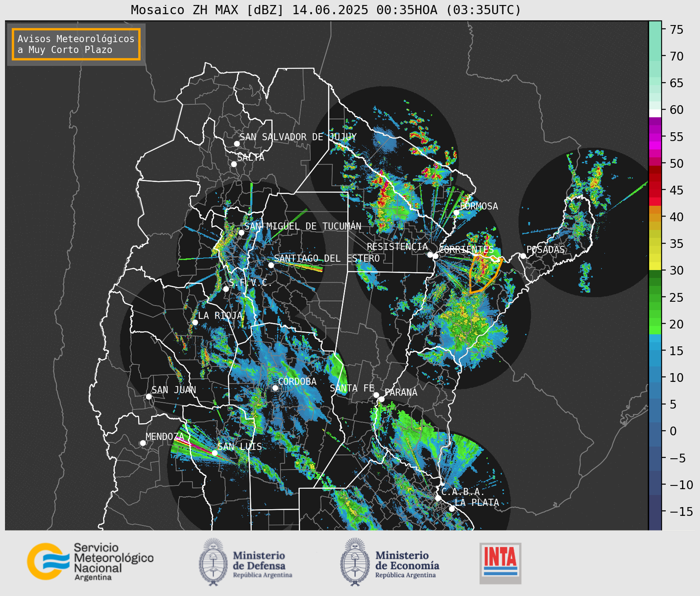The width and height of the screenshot is (700, 596).
Task: Click the Mendoza city dot
Action: point(143,443)
